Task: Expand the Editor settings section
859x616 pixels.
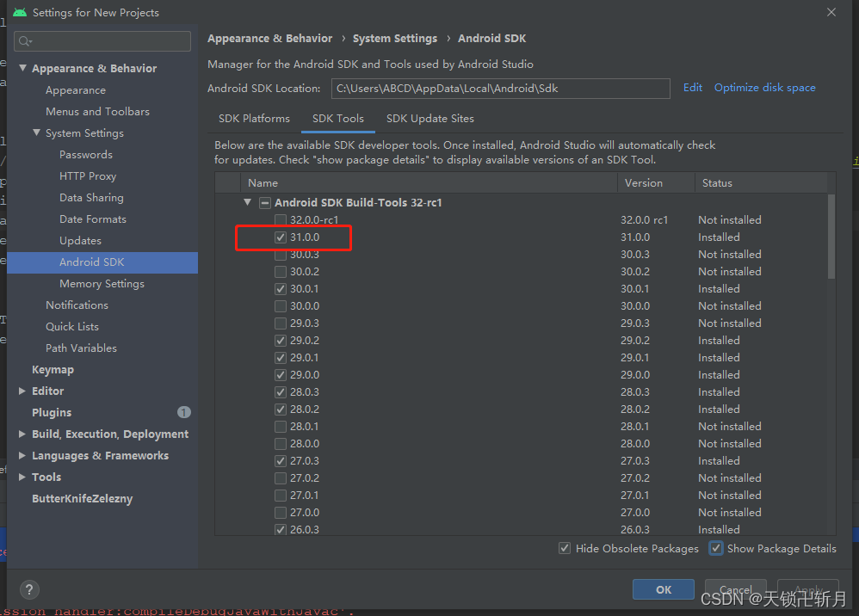Action: 22,391
